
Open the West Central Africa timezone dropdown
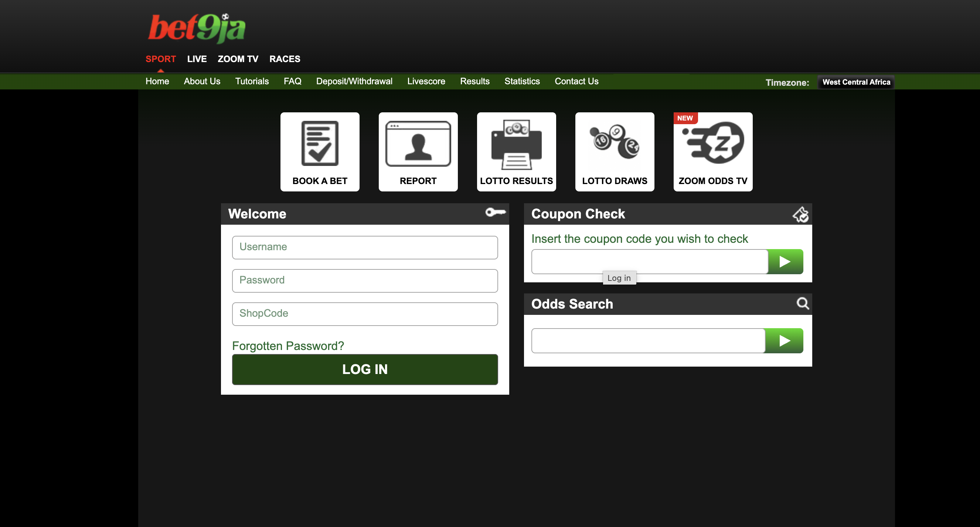pos(855,82)
